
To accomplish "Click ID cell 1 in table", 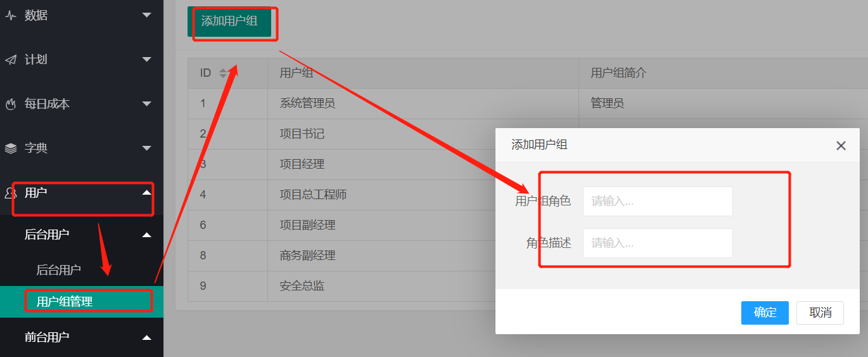I will (227, 103).
